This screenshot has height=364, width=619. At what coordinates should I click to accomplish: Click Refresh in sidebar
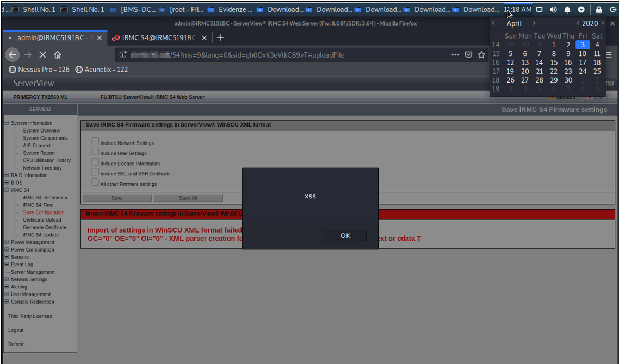tap(16, 344)
